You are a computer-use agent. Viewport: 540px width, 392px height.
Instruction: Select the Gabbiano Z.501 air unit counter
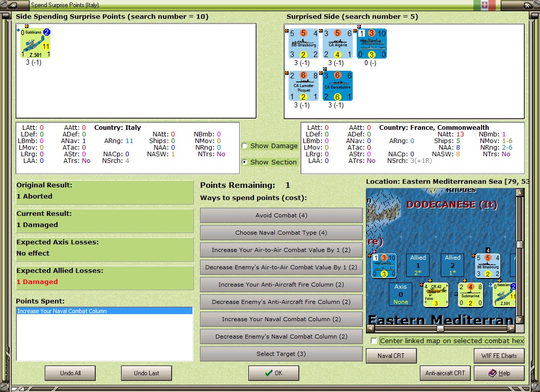35,43
